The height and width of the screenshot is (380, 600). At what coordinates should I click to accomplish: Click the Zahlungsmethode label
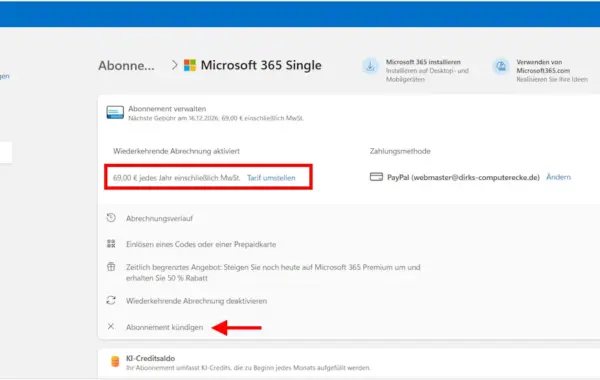tap(400, 151)
